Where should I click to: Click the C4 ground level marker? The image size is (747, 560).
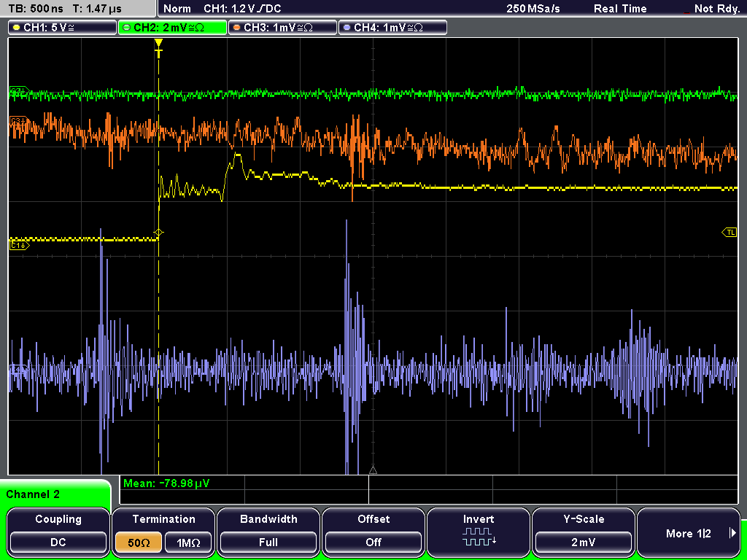[x=19, y=370]
